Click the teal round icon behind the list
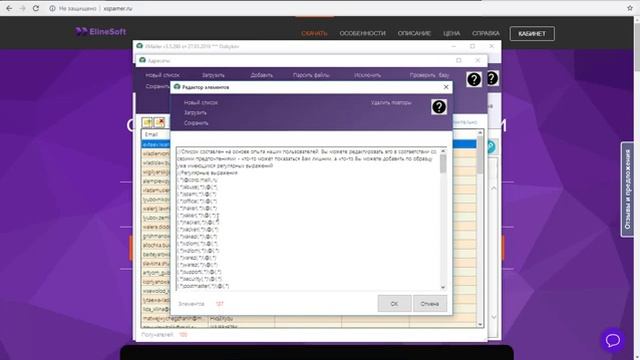Screen dimensions: 640x360 click(491, 147)
